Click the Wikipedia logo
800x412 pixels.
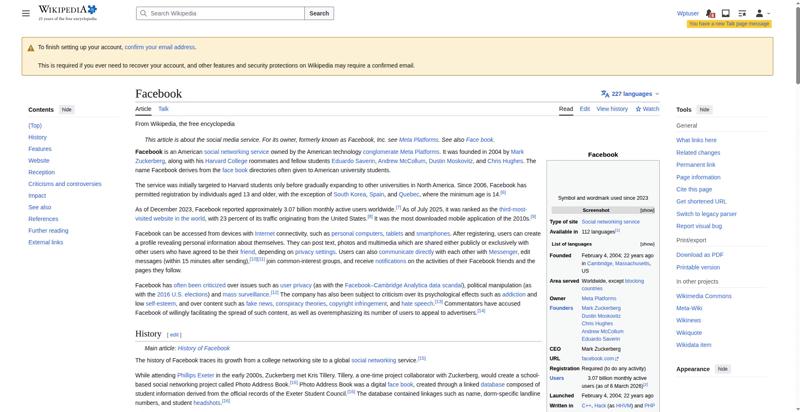tap(67, 12)
